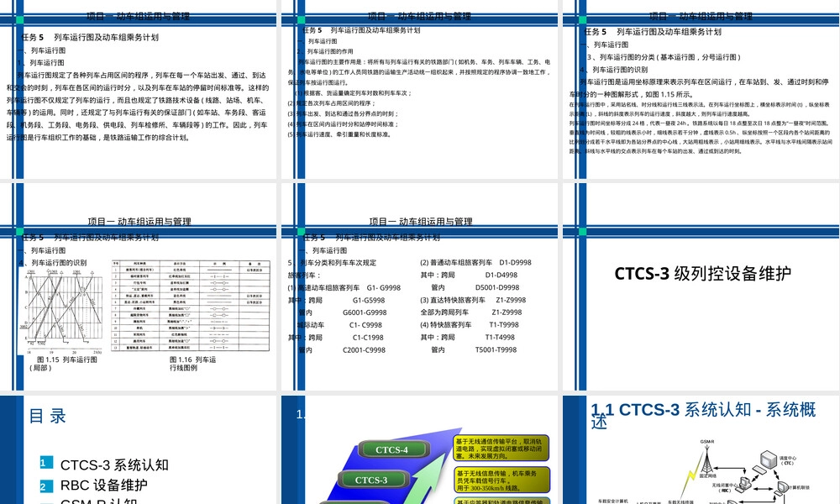Click the yellow box '基于无线通信传输平台'

(x=501, y=449)
